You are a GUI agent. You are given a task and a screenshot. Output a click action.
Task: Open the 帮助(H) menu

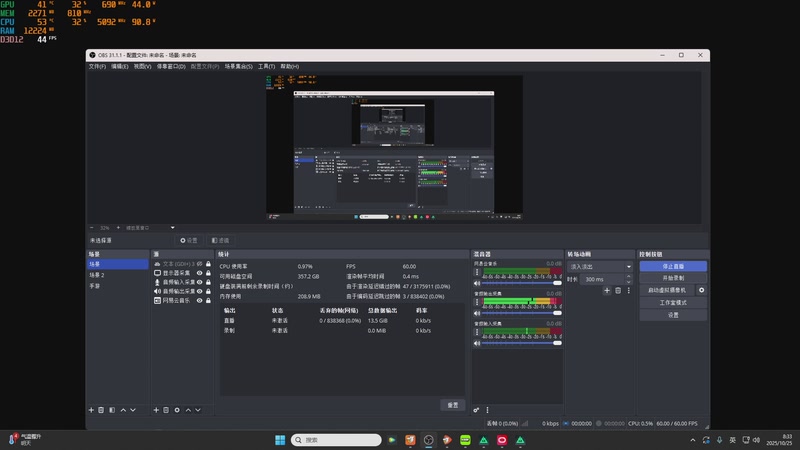tap(289, 66)
